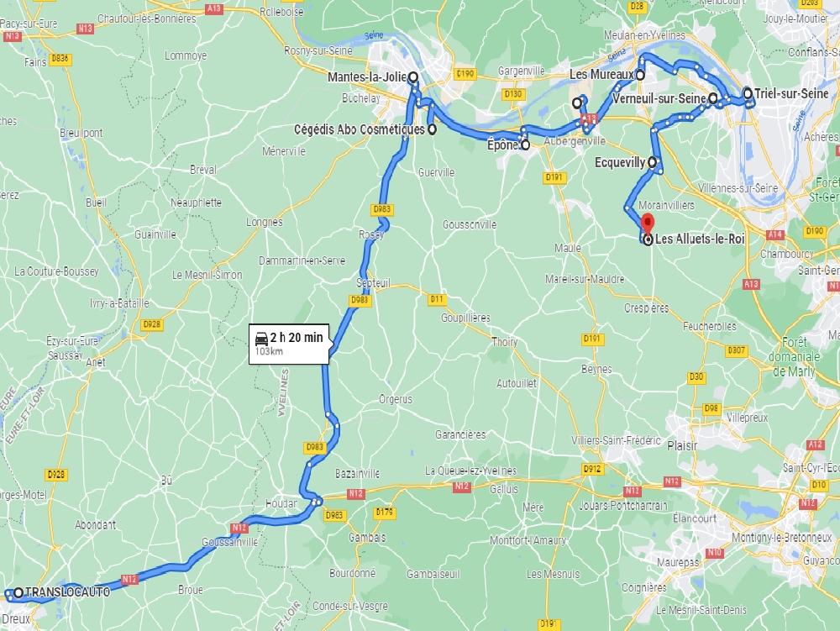Click the A13 highway shield near Rolleboise
This screenshot has height=631, width=840.
(x=213, y=8)
